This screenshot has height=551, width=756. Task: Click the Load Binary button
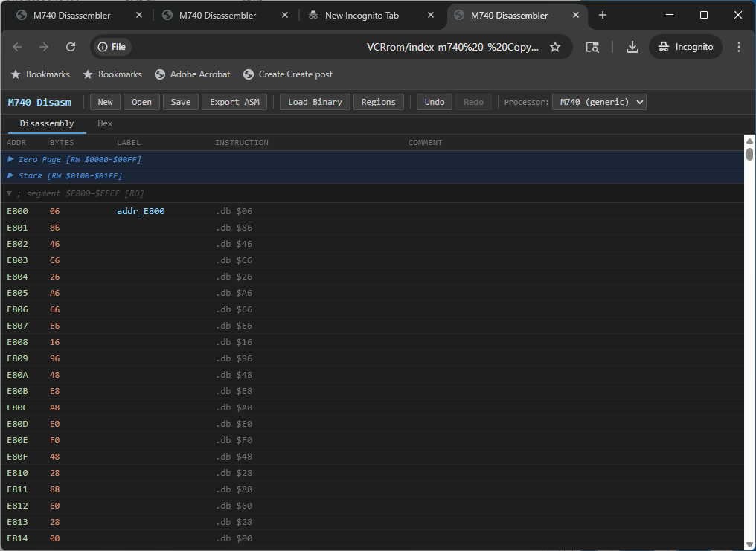click(315, 102)
